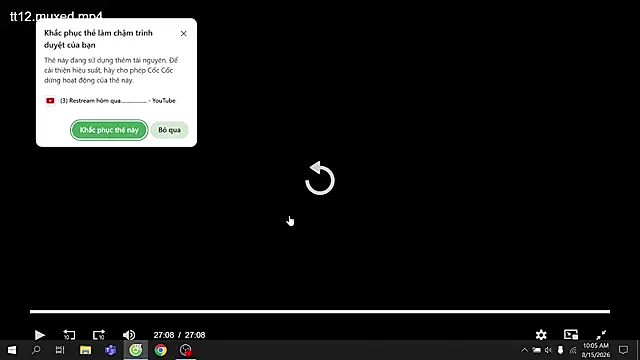Click 'Khắc phục thẻ này' button
Viewport: 640px width, 360px height.
pyautogui.click(x=109, y=130)
